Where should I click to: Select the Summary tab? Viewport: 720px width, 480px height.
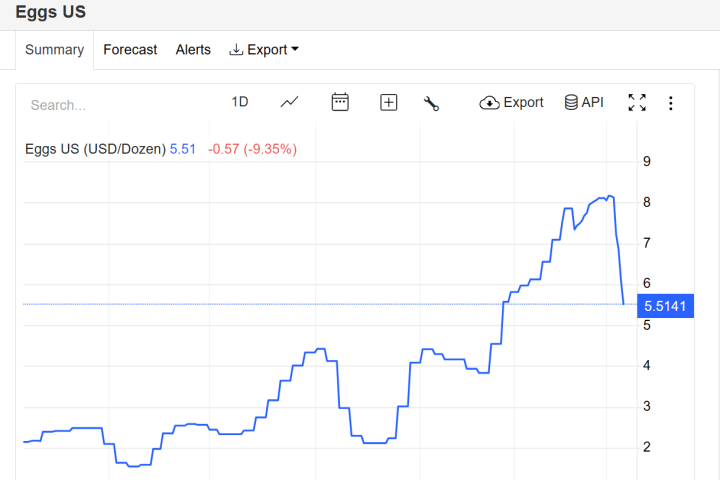pyautogui.click(x=54, y=50)
